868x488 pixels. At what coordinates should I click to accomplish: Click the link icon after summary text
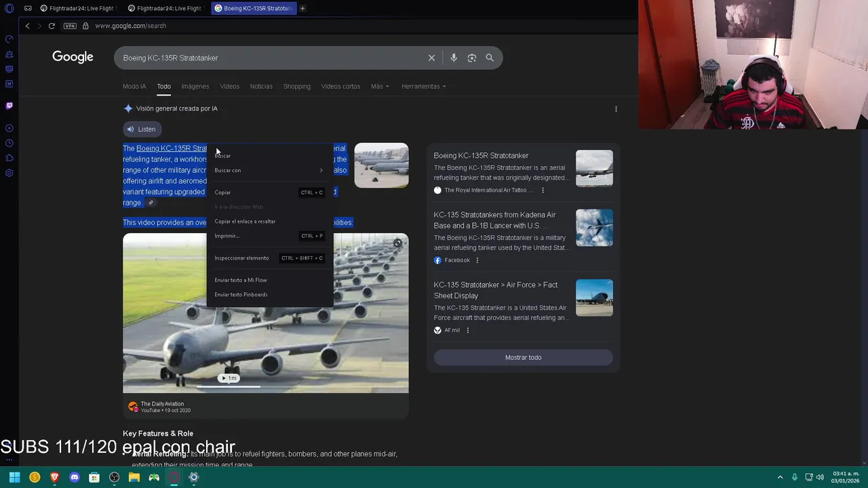(x=151, y=203)
